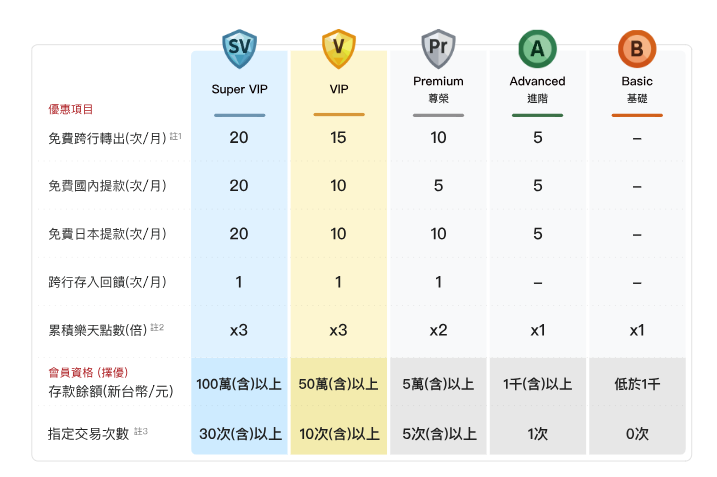Click Premium's x2 points multiplier cell
The image size is (717, 477).
438,330
